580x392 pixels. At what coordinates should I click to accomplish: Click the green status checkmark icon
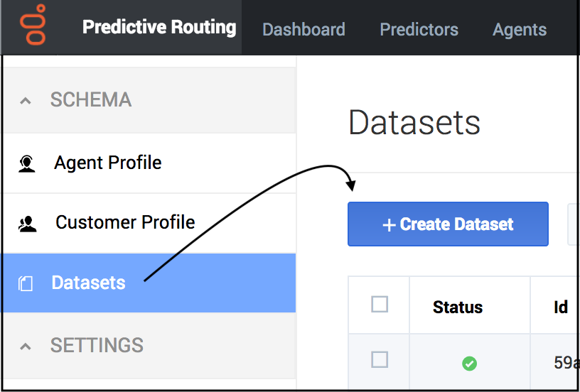coord(469,364)
